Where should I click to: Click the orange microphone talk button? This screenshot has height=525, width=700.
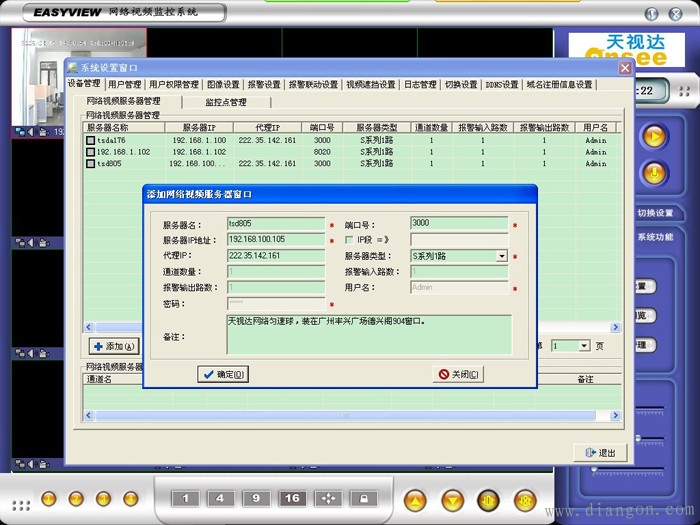point(654,173)
